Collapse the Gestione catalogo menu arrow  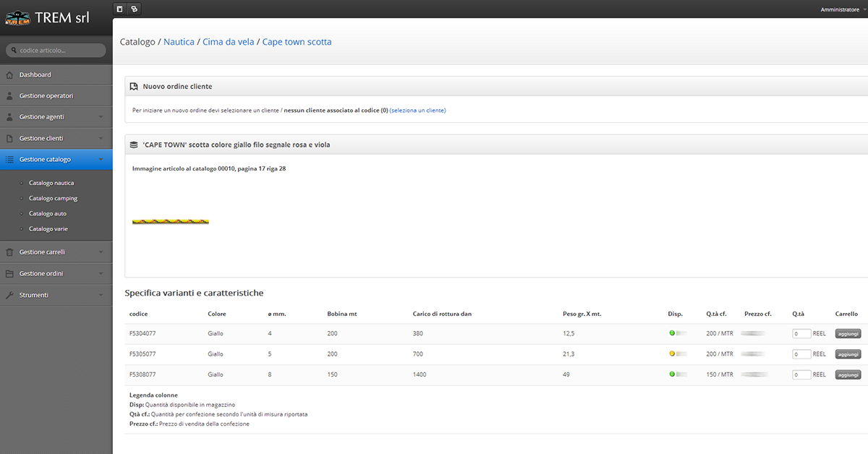(101, 159)
